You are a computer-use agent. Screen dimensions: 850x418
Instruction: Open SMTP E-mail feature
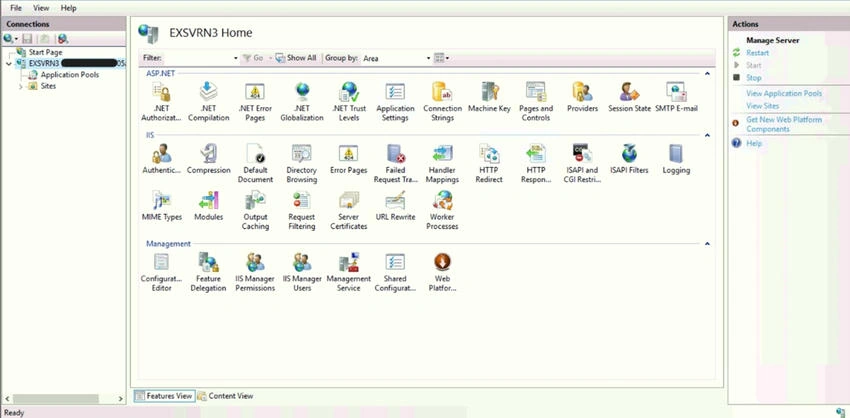click(676, 98)
